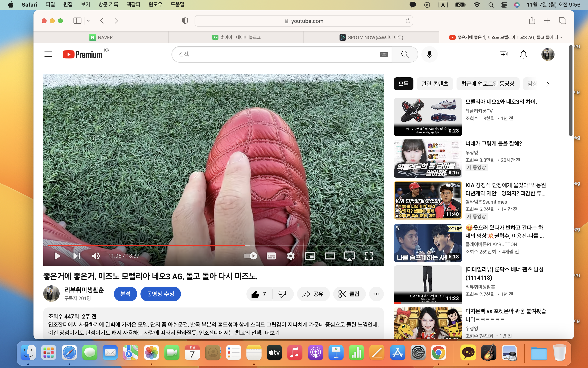The image size is (588, 368).
Task: Open AirPlay from the player
Action: click(x=349, y=256)
